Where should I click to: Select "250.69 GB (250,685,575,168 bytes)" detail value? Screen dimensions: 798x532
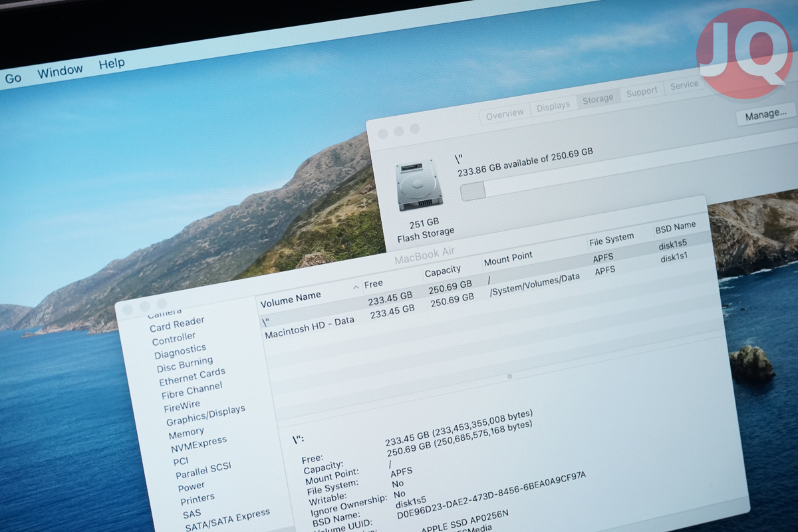pyautogui.click(x=460, y=440)
